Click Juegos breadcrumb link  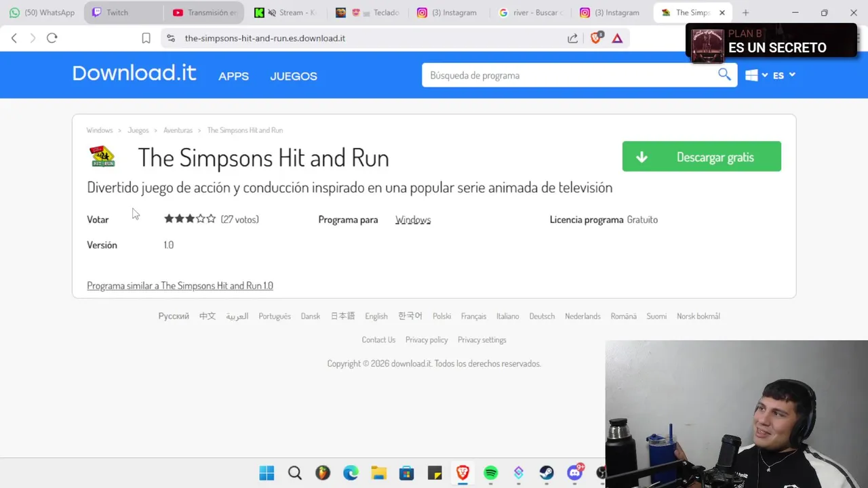pos(138,130)
